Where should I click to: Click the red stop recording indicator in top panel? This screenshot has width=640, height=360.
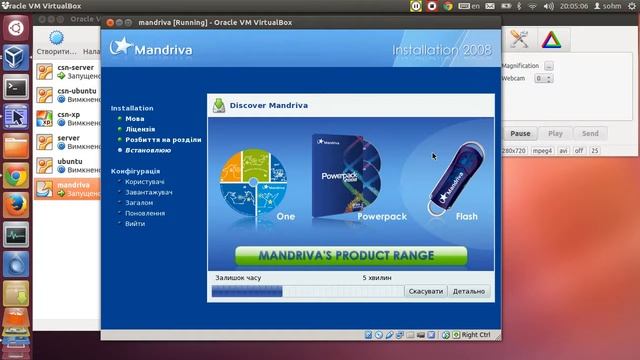(x=432, y=6)
